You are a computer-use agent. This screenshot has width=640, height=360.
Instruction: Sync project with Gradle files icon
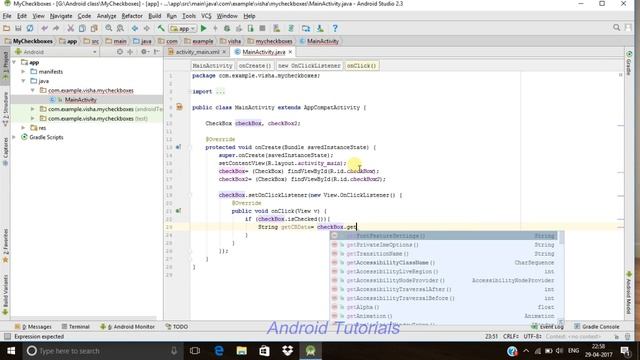[x=291, y=28]
